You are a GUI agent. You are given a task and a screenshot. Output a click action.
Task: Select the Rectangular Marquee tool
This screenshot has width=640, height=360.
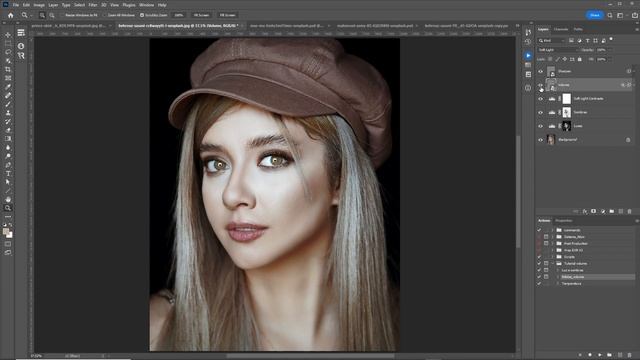coord(8,43)
